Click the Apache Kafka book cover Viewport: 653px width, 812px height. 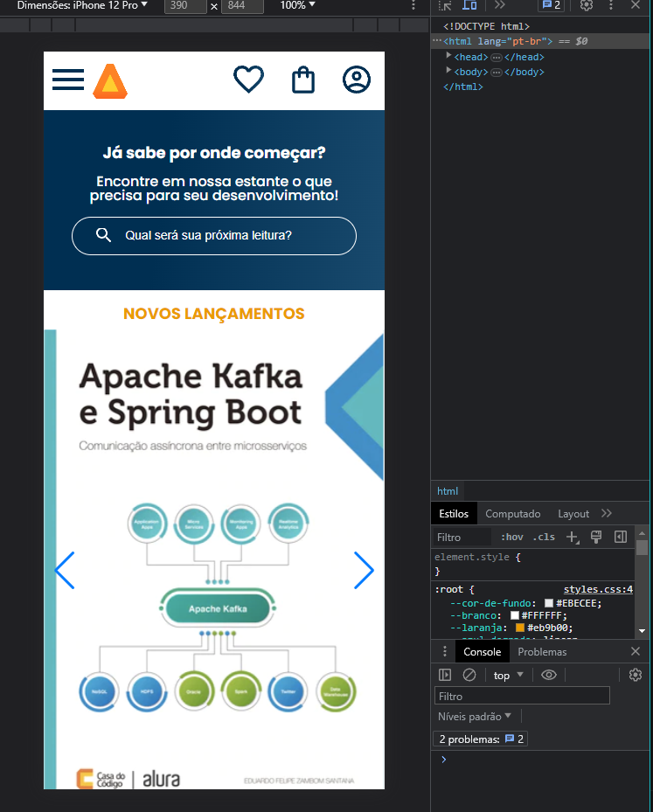[x=214, y=559]
